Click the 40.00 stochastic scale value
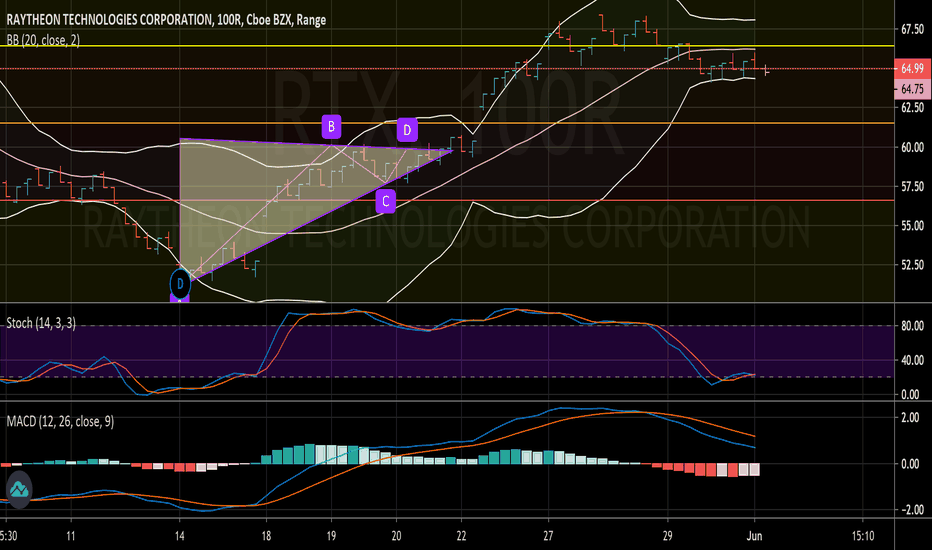The width and height of the screenshot is (932, 550). [x=912, y=360]
